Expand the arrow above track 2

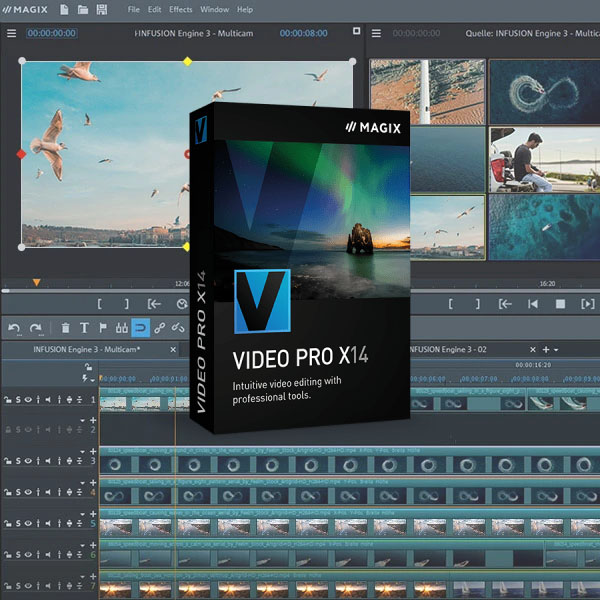[x=83, y=420]
